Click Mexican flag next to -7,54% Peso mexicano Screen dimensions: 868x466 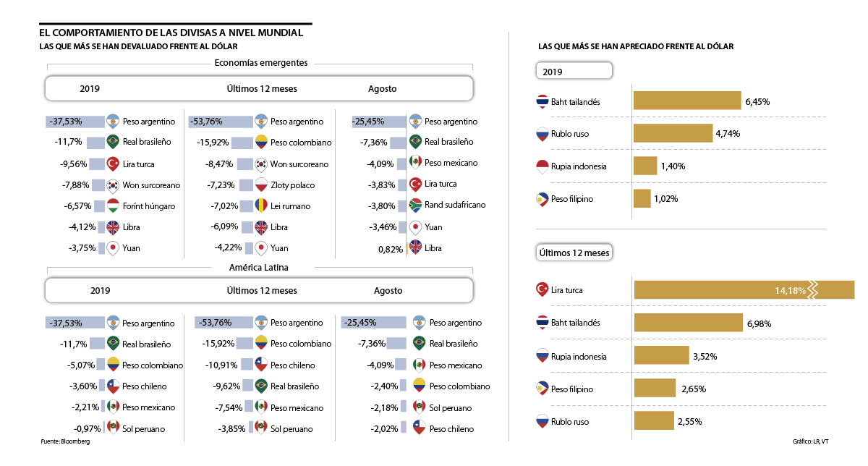pyautogui.click(x=261, y=407)
